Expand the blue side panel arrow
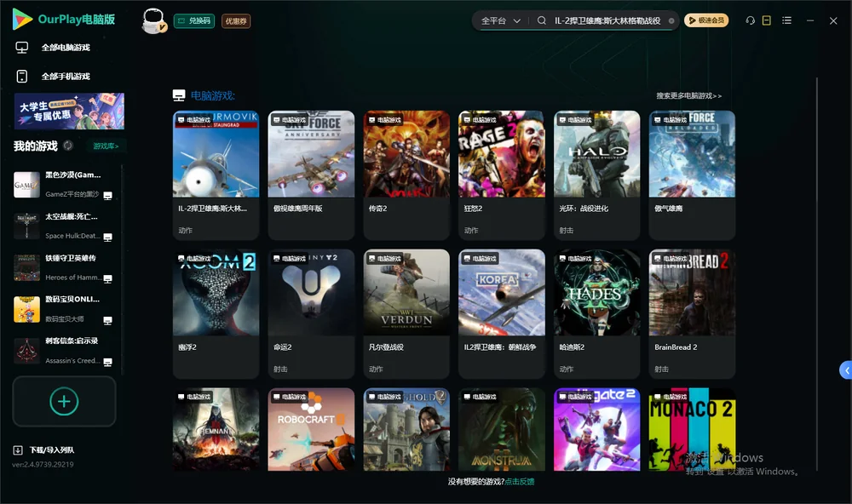Image resolution: width=852 pixels, height=504 pixels. tap(846, 370)
